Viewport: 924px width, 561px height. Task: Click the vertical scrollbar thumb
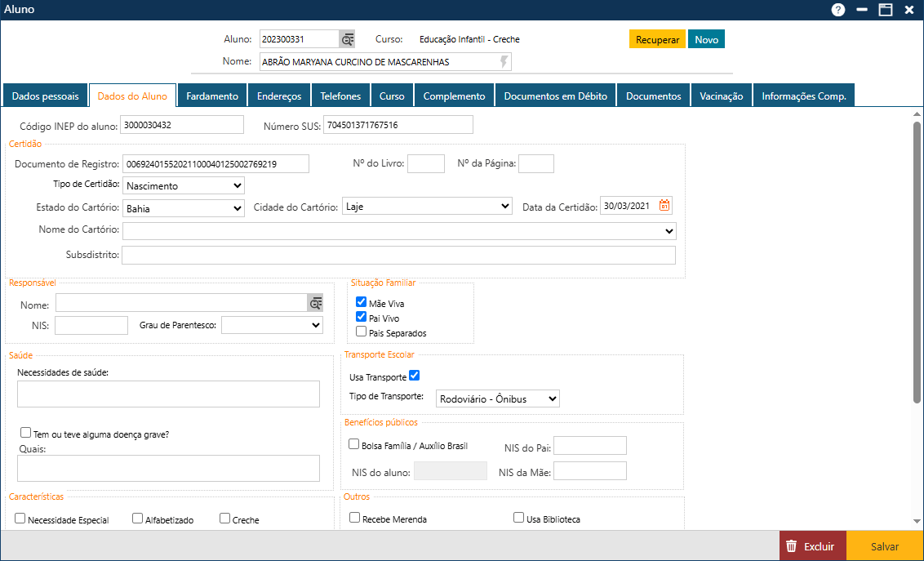(917, 262)
